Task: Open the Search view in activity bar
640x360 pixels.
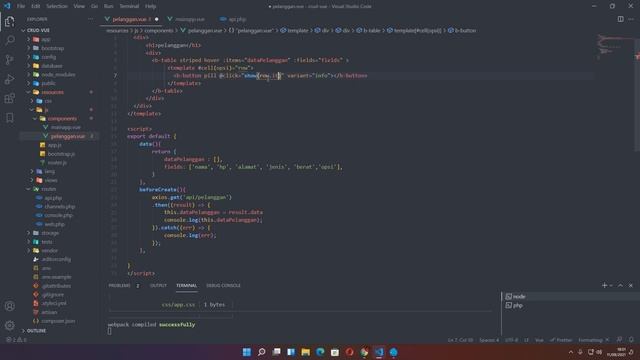Action: 9,40
